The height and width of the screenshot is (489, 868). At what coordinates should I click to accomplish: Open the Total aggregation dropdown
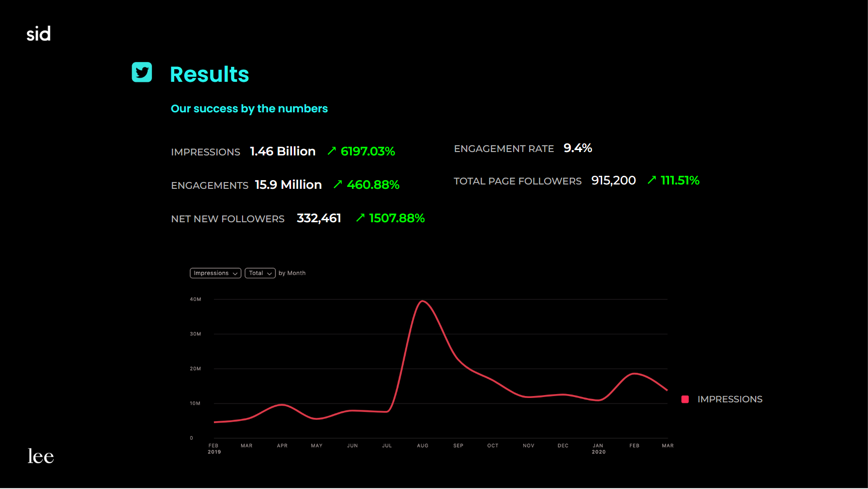(x=260, y=273)
